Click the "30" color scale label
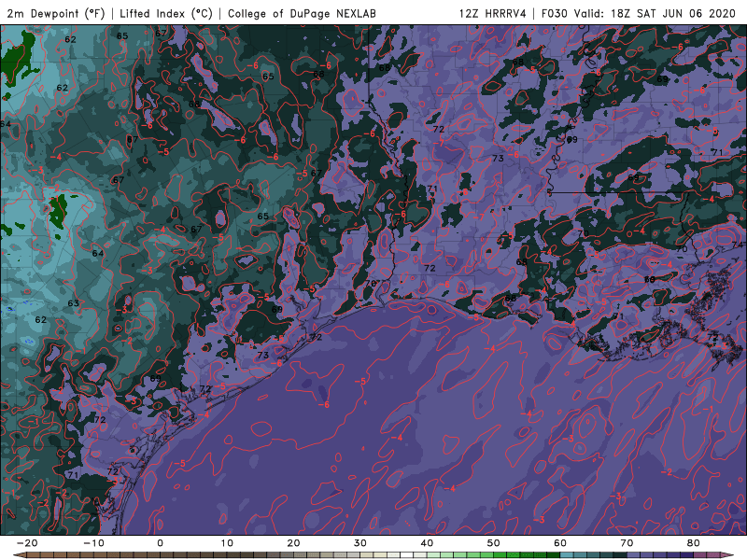The width and height of the screenshot is (747, 560). coord(360,543)
